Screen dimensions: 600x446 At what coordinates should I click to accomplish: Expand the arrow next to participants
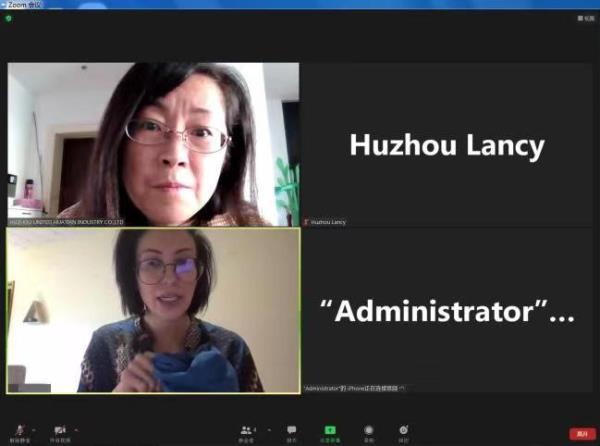pyautogui.click(x=269, y=430)
